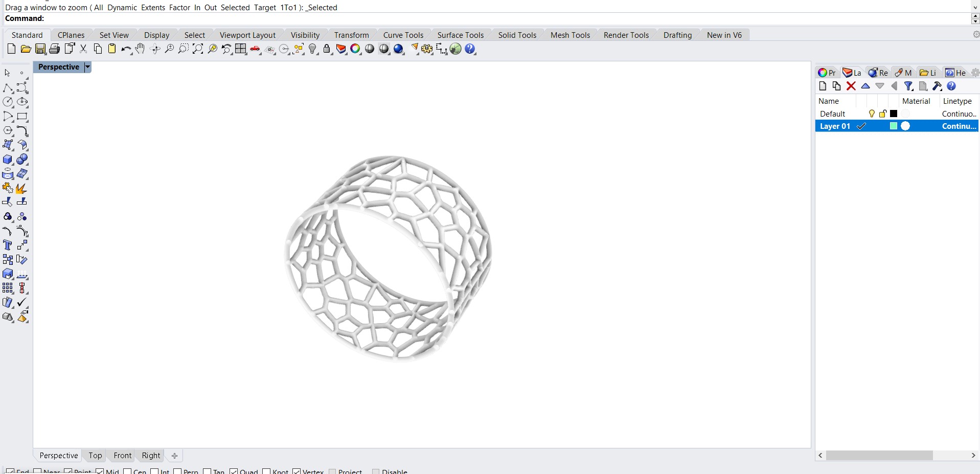Select the Rectangle tool in left sidebar
The image size is (980, 474).
22,117
